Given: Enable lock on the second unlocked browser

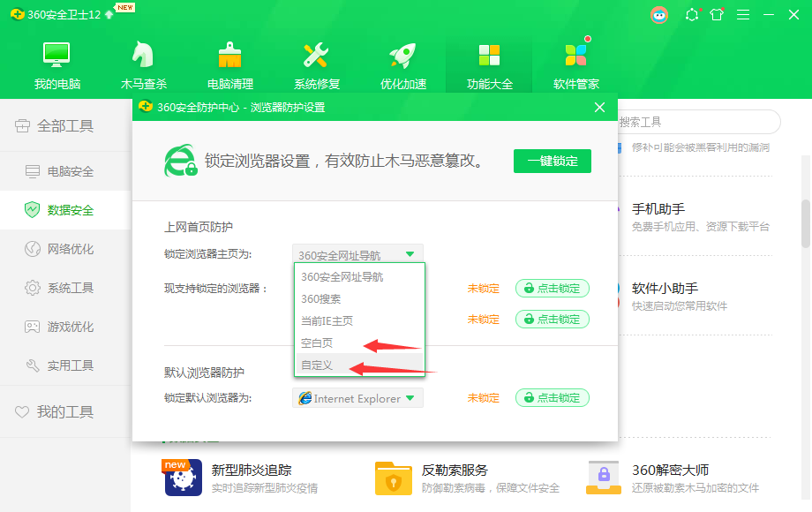Looking at the screenshot, I should [552, 319].
